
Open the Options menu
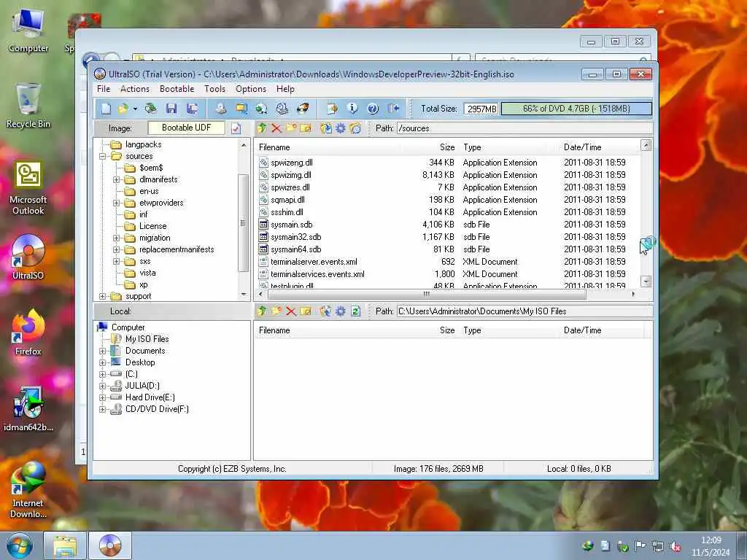[251, 89]
